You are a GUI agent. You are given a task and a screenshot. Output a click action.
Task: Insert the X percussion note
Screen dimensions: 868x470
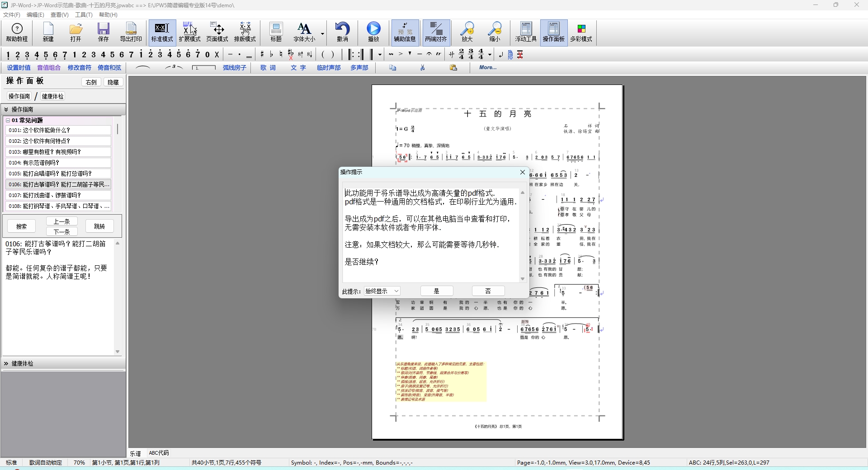(x=217, y=55)
